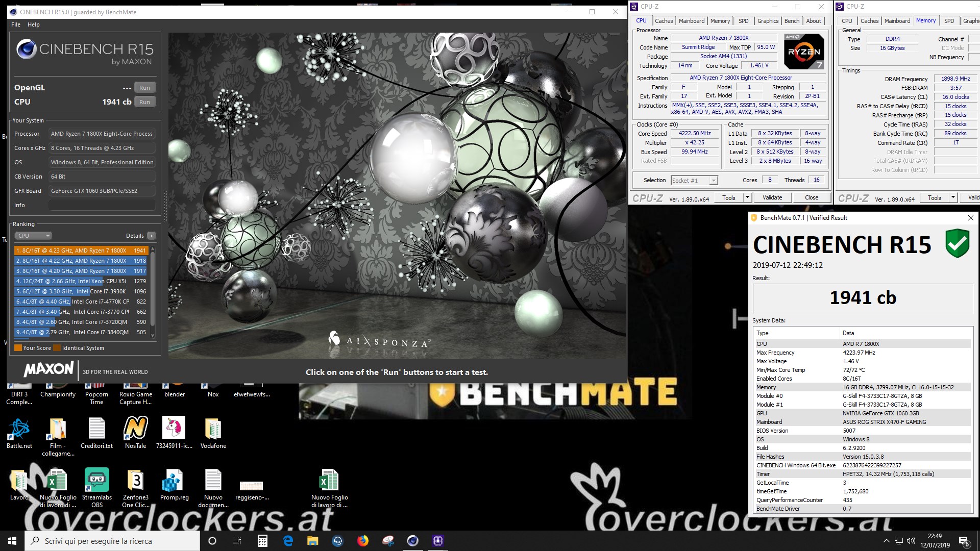Viewport: 980px width, 551px height.
Task: Click the MAXON logo
Action: point(48,369)
